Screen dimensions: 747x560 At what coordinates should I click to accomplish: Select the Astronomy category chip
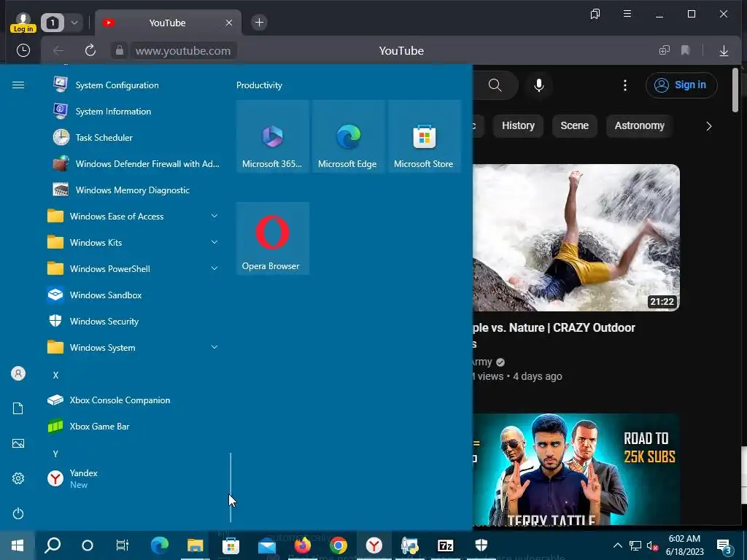(x=639, y=125)
